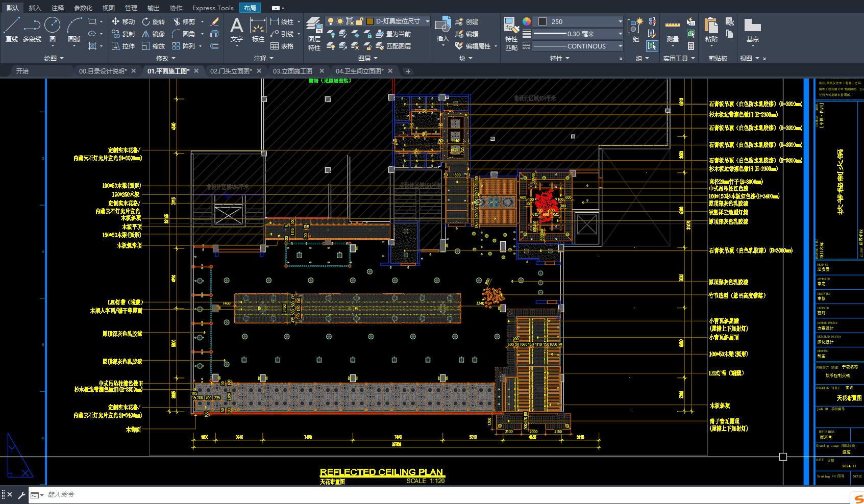
Task: Open the Quick Calculator icon
Action: 691,46
